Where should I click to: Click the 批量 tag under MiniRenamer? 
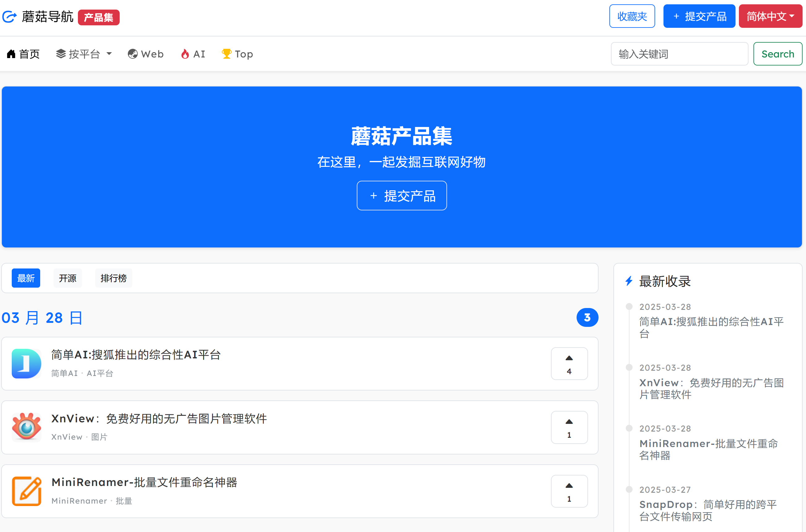coord(124,501)
